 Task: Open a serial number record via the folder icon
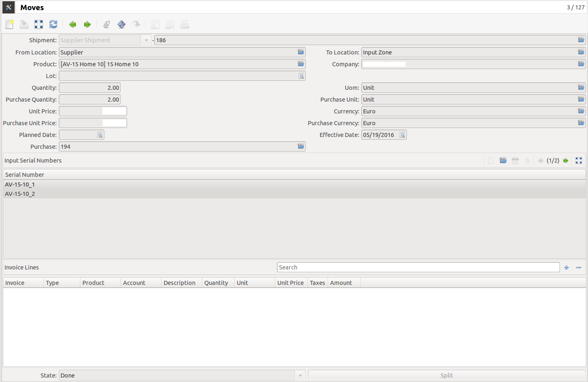[503, 160]
